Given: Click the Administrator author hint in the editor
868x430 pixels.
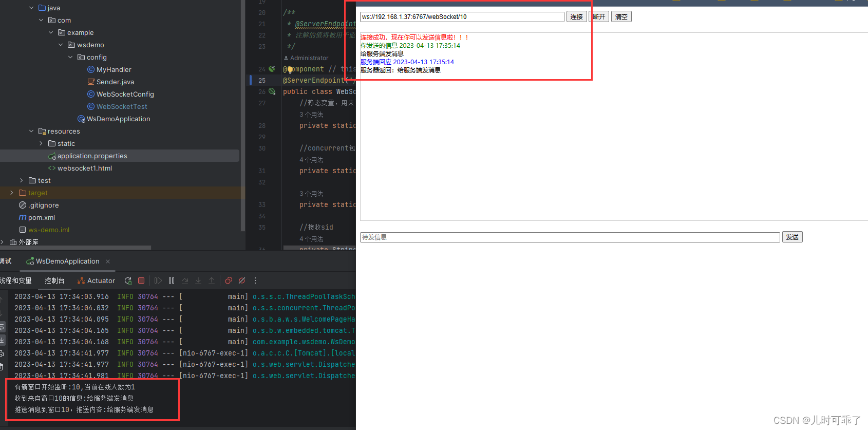Looking at the screenshot, I should (306, 58).
